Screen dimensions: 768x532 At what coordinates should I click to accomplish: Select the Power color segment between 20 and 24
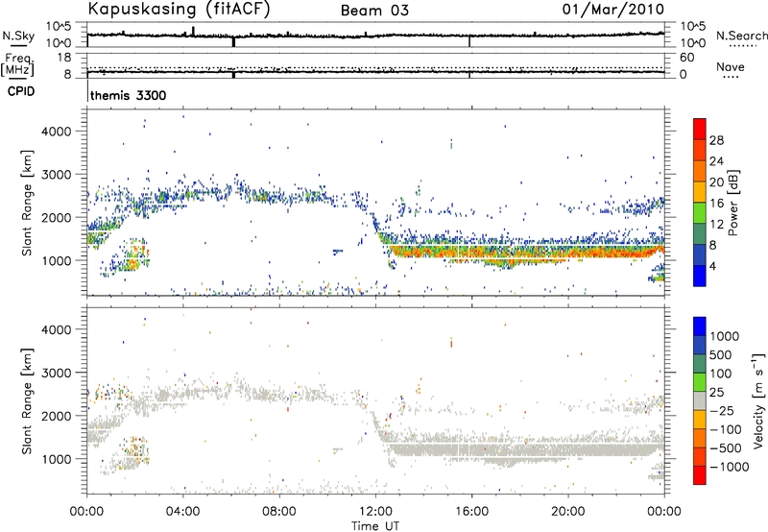pos(700,171)
